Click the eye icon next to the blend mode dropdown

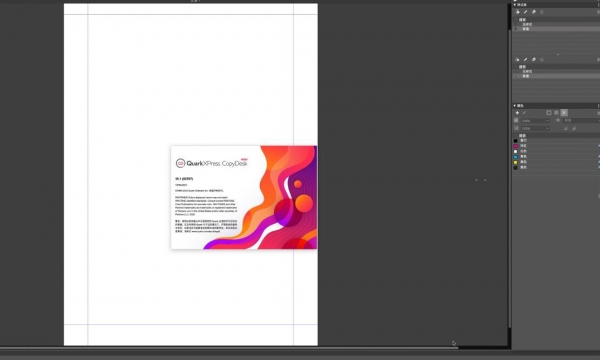pyautogui.click(x=558, y=120)
